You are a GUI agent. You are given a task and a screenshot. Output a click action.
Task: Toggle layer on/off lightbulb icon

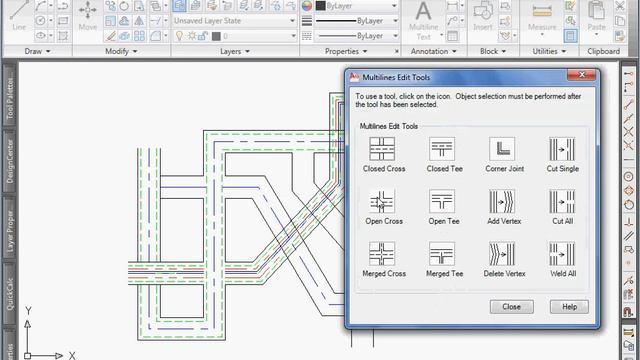tap(179, 36)
